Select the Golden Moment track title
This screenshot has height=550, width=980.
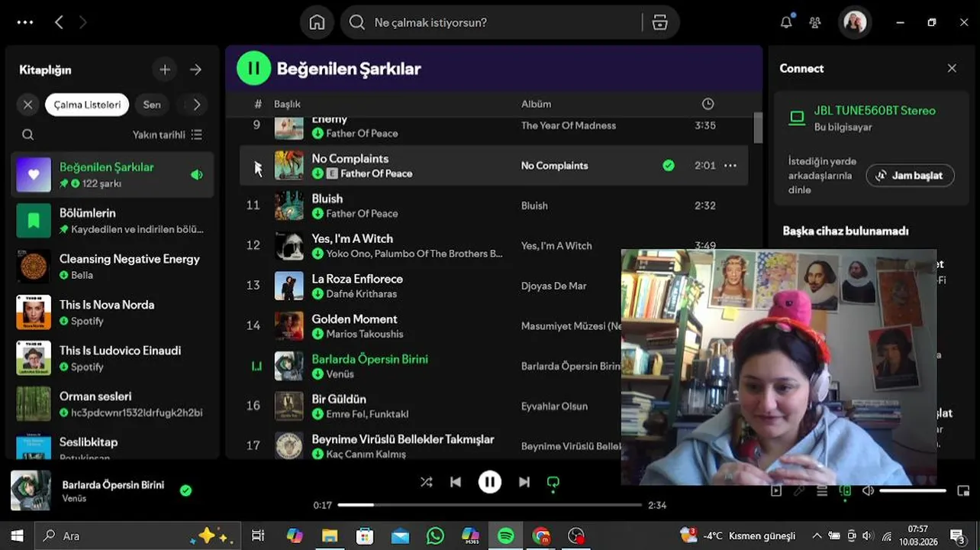(x=354, y=319)
